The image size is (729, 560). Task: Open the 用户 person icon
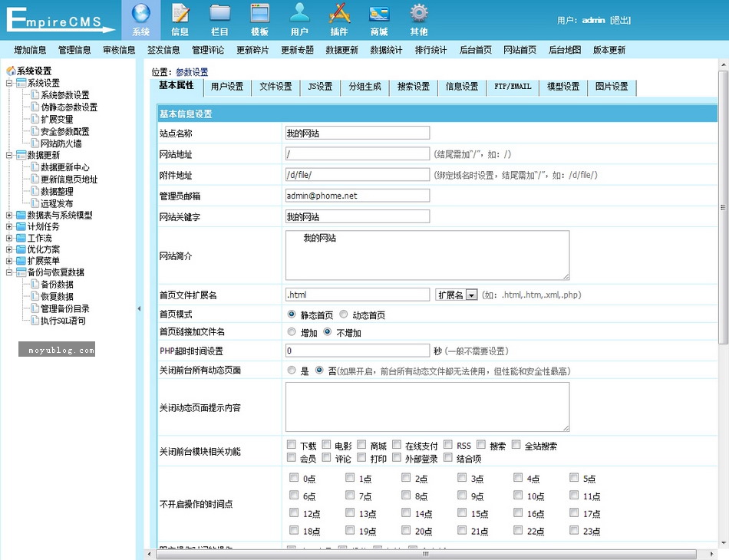click(x=299, y=14)
